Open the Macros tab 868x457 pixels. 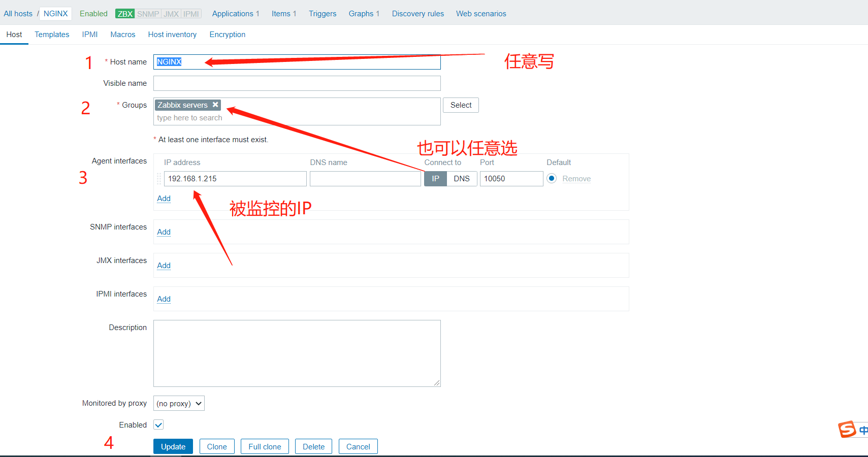123,35
